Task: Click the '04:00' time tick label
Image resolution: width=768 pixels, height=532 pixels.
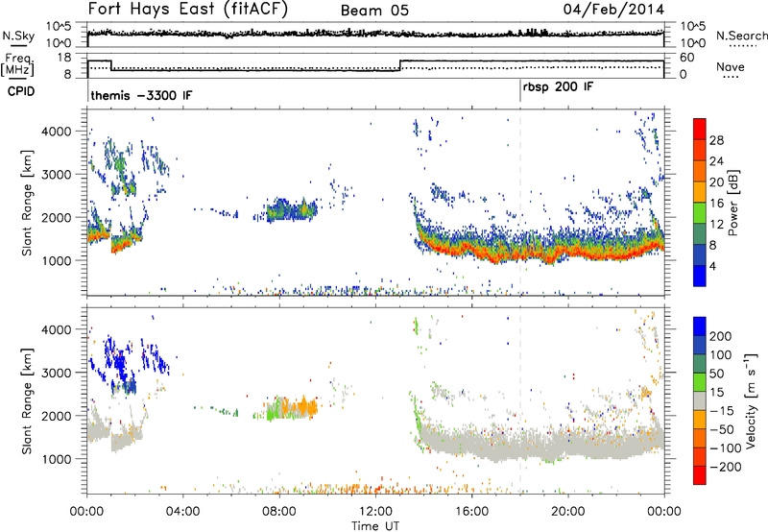Action: click(x=183, y=512)
